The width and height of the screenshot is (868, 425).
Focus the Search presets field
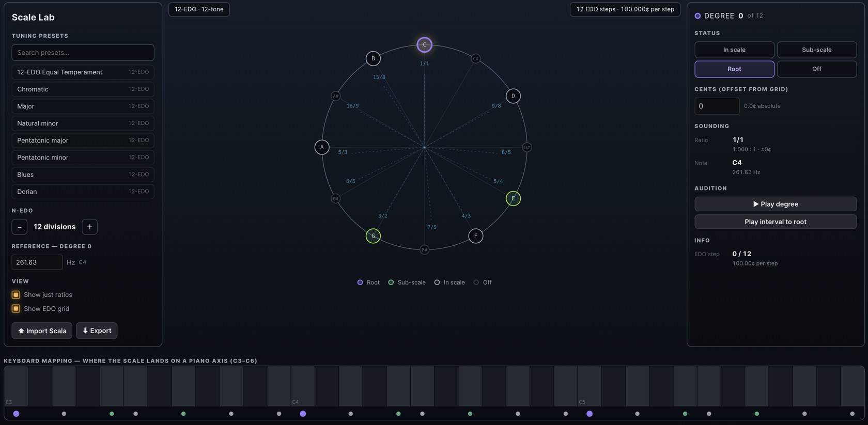click(x=83, y=53)
